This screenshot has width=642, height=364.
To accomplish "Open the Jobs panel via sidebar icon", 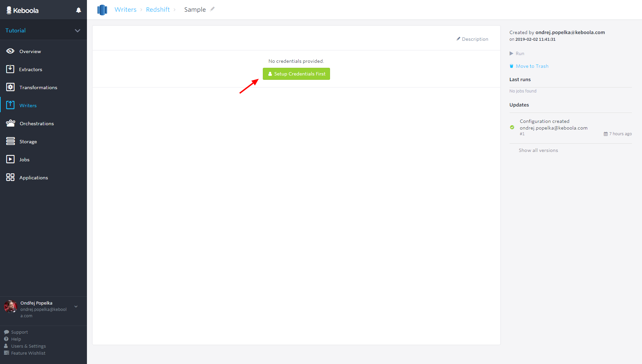I will point(10,159).
